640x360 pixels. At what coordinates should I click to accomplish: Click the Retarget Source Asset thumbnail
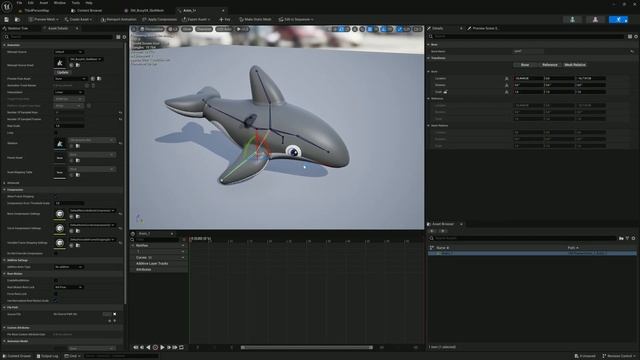[60, 62]
